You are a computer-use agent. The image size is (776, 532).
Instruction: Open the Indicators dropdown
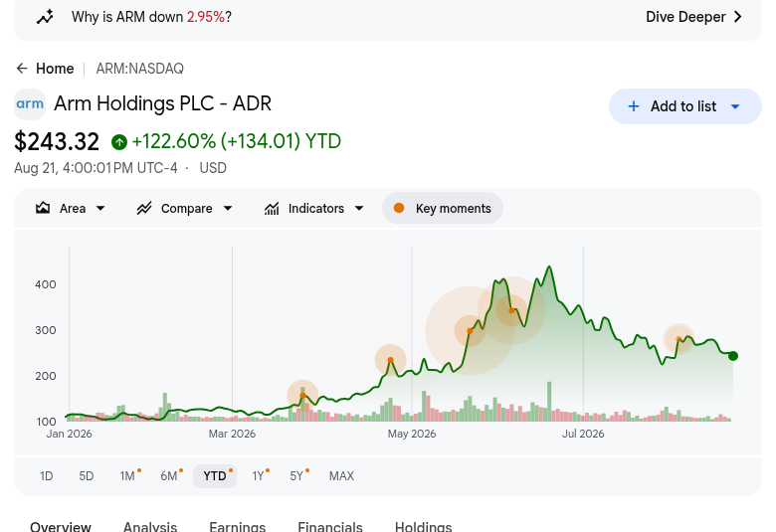tap(314, 209)
